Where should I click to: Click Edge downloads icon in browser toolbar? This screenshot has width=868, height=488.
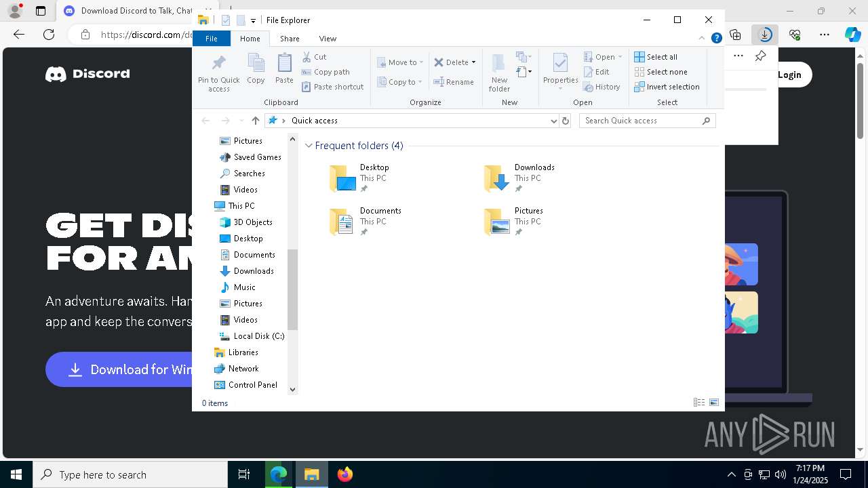click(x=765, y=35)
